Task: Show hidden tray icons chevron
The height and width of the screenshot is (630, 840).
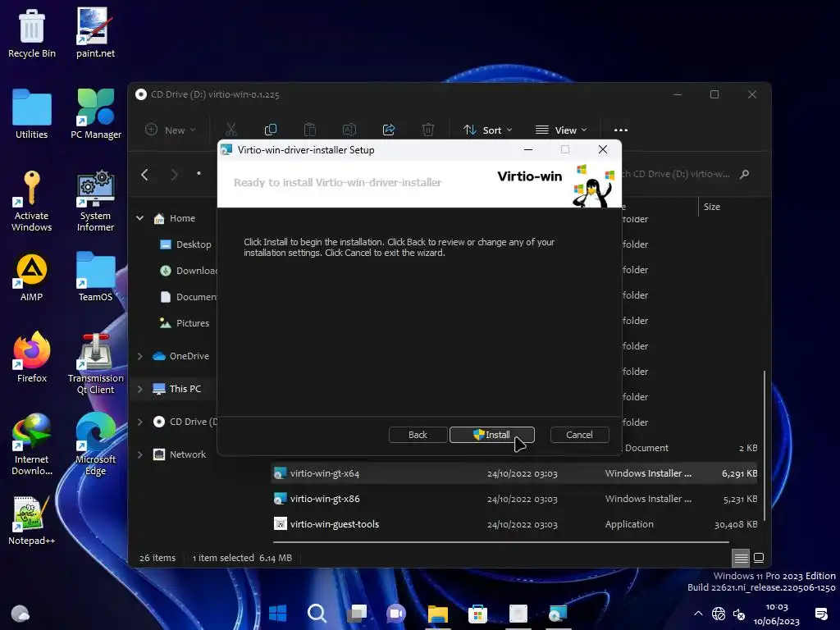Action: pos(698,614)
